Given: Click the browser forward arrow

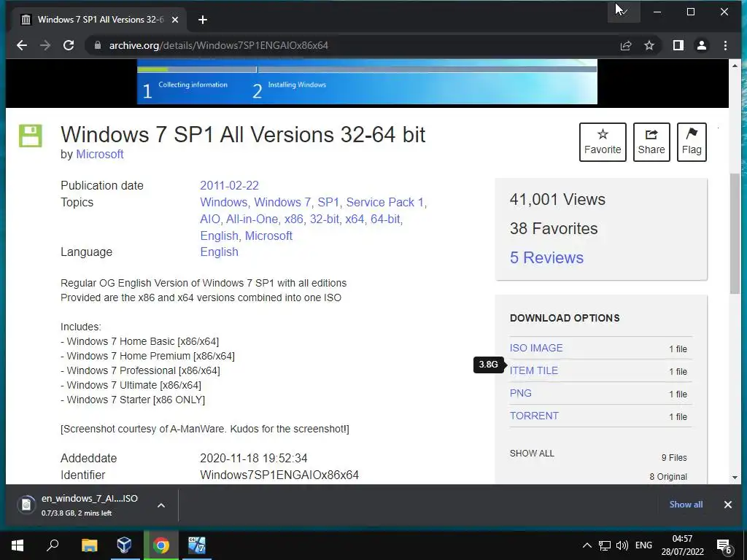Looking at the screenshot, I should click(45, 46).
